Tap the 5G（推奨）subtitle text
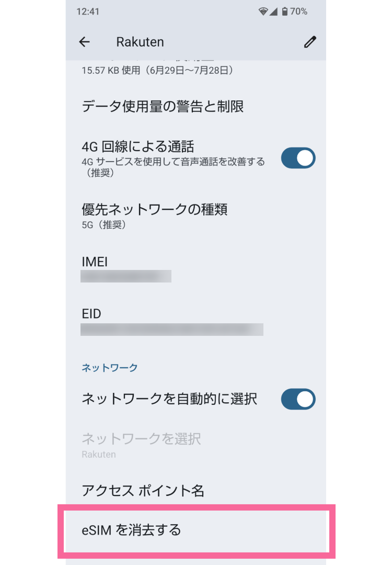This screenshot has height=565, width=392. (105, 225)
